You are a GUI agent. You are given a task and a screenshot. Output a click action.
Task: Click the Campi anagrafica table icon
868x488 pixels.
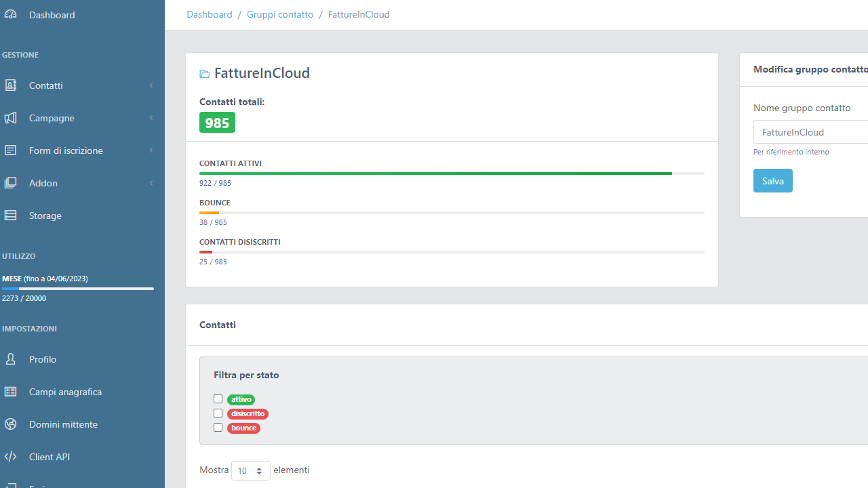(x=10, y=391)
